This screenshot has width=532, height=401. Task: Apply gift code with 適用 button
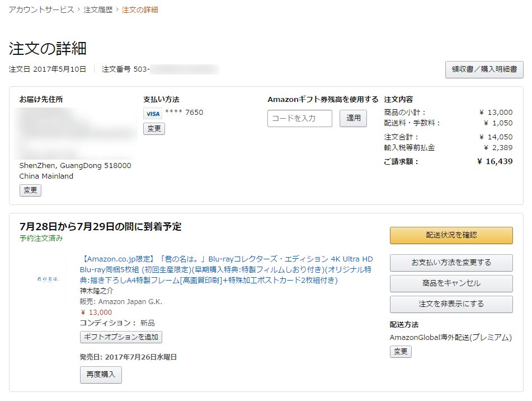353,118
